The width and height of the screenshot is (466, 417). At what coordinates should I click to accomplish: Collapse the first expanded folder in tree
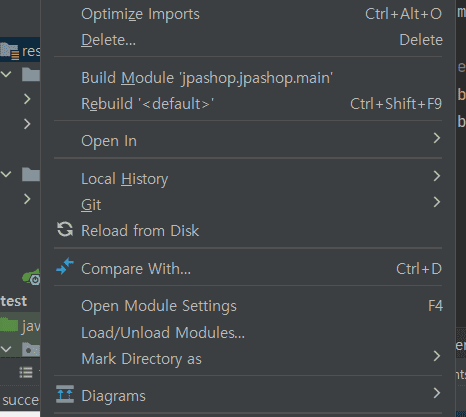pos(6,74)
